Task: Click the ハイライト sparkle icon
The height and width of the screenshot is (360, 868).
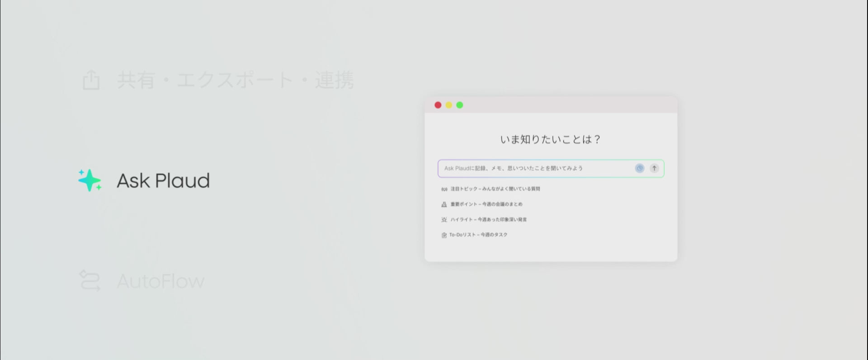Action: point(444,220)
